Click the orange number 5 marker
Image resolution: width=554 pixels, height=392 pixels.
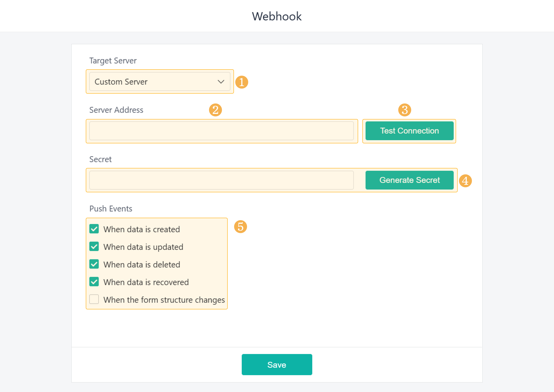[x=240, y=227]
